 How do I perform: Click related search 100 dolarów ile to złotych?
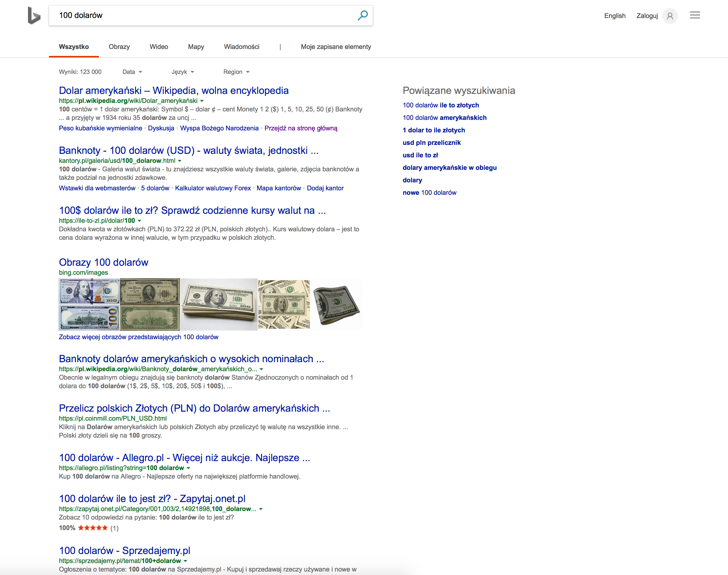point(441,105)
